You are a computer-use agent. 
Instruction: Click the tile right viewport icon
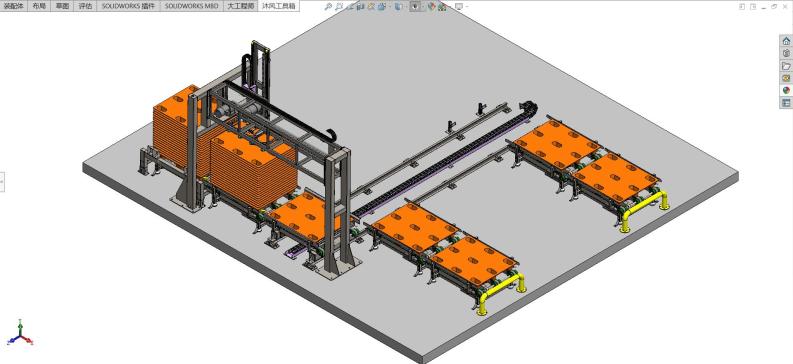click(x=753, y=7)
